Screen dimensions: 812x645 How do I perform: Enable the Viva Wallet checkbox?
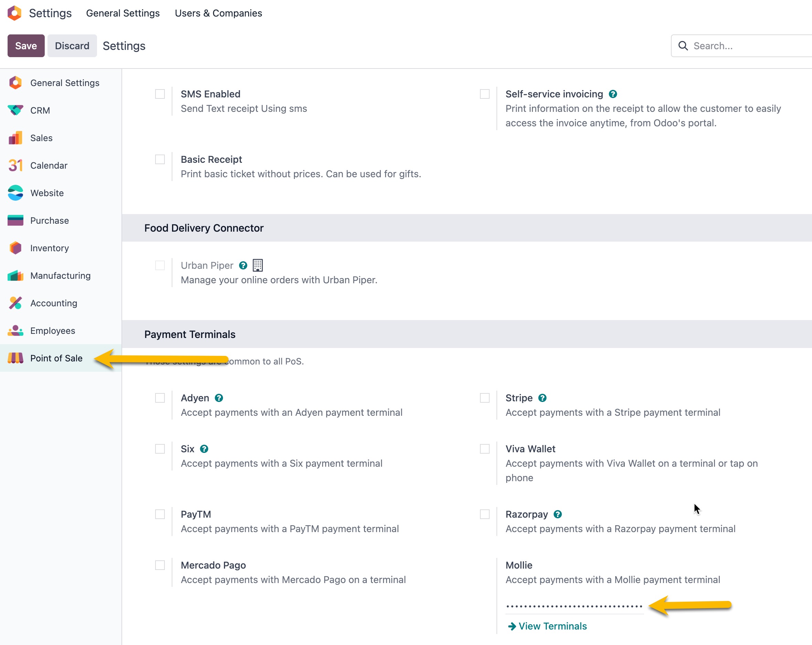tap(485, 449)
